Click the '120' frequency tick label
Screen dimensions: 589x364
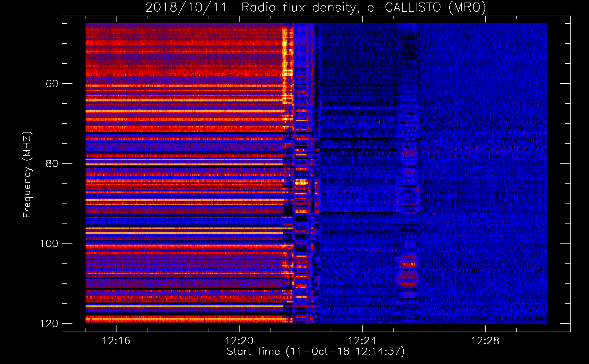pyautogui.click(x=49, y=324)
